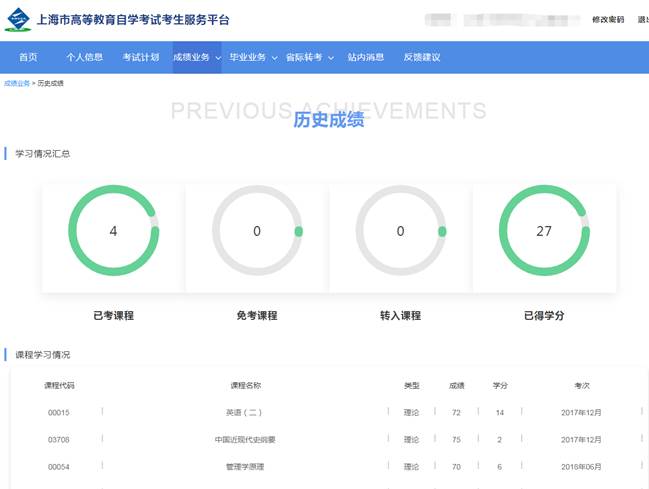Image resolution: width=649 pixels, height=489 pixels.
Task: Click the 课程代码 column header
Action: [59, 385]
